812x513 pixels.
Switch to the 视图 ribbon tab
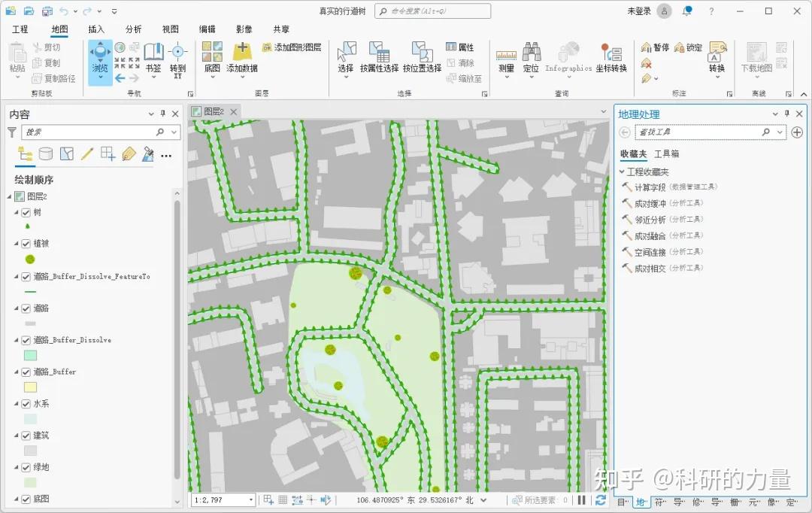171,29
